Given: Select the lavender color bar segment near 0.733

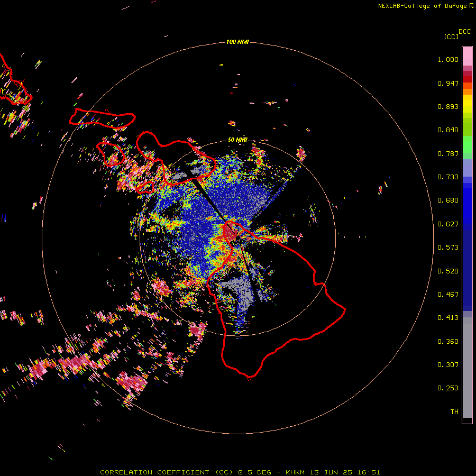Looking at the screenshot, I should tap(467, 168).
